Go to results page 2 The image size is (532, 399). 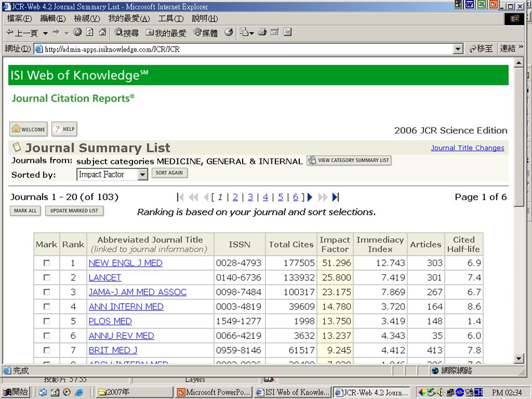235,197
